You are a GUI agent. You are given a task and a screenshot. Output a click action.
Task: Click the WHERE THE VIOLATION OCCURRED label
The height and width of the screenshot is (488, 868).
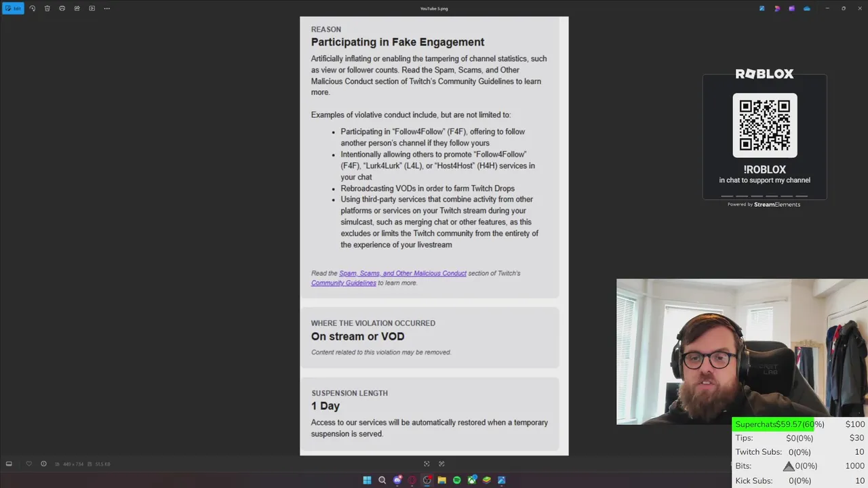pyautogui.click(x=373, y=323)
